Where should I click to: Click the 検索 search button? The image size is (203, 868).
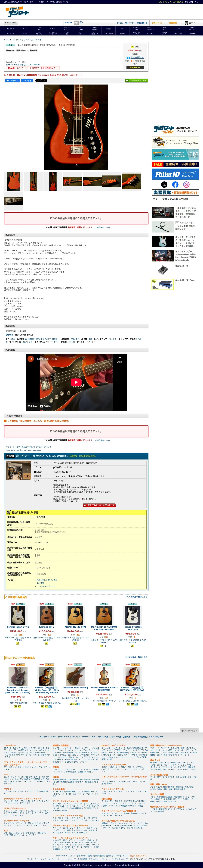(x=76, y=23)
